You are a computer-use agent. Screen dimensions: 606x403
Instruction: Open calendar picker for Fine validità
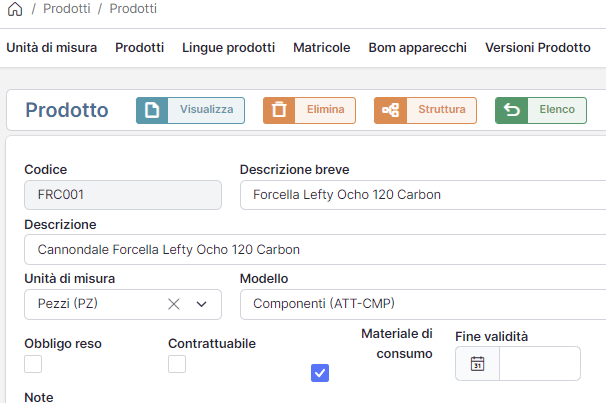pyautogui.click(x=477, y=364)
